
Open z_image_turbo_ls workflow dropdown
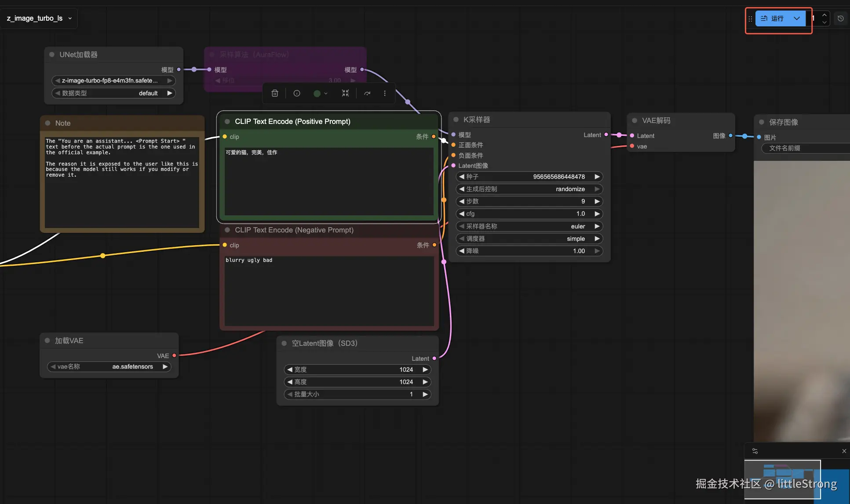(39, 18)
